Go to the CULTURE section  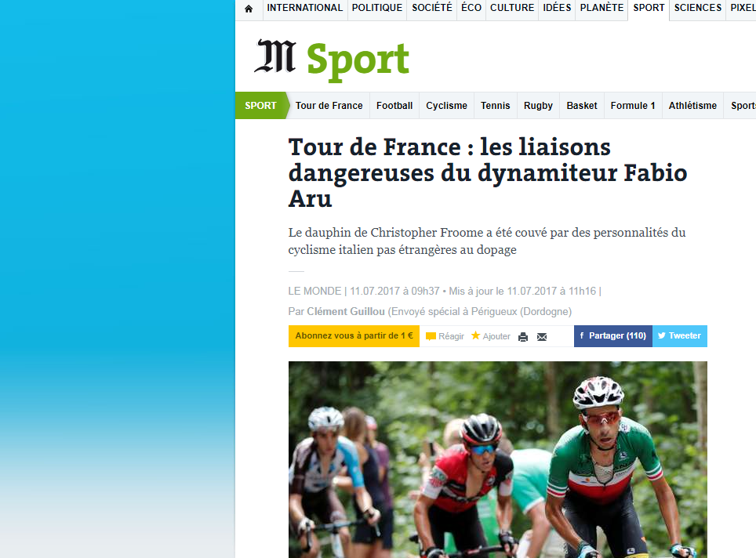(x=512, y=8)
